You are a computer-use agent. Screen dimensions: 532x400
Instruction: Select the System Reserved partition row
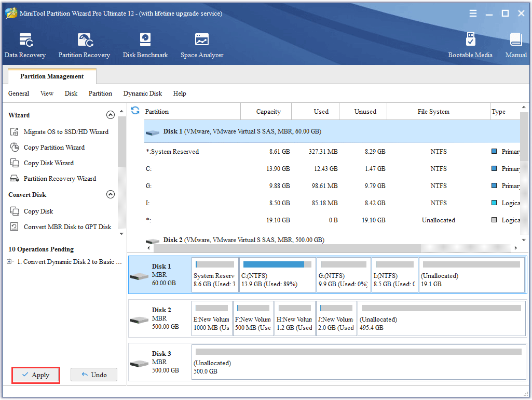tap(332, 152)
